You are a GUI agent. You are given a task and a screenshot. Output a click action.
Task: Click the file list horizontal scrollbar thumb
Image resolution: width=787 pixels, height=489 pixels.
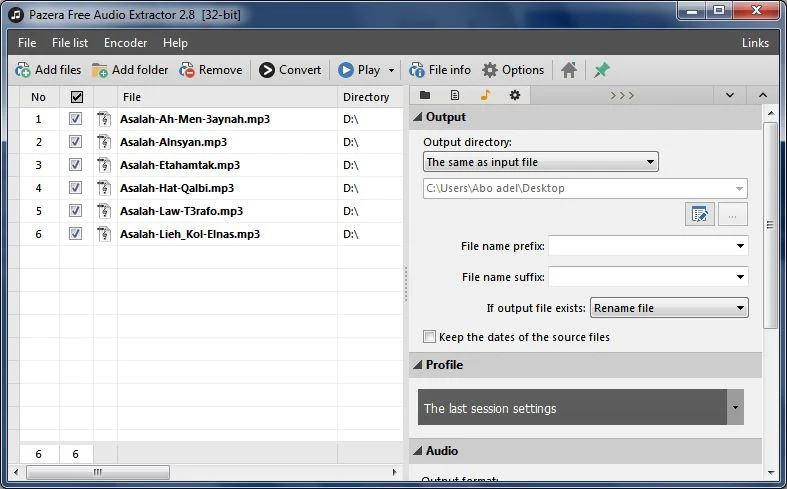[98, 472]
